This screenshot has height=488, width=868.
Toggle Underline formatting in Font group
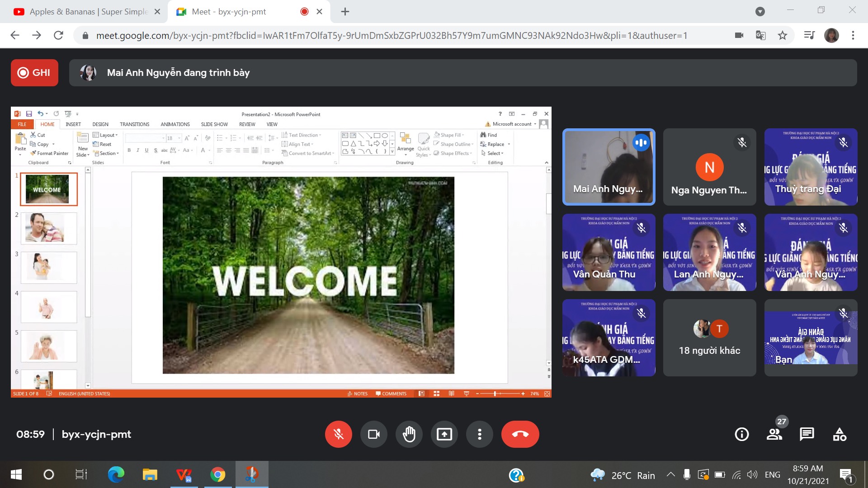[146, 150]
